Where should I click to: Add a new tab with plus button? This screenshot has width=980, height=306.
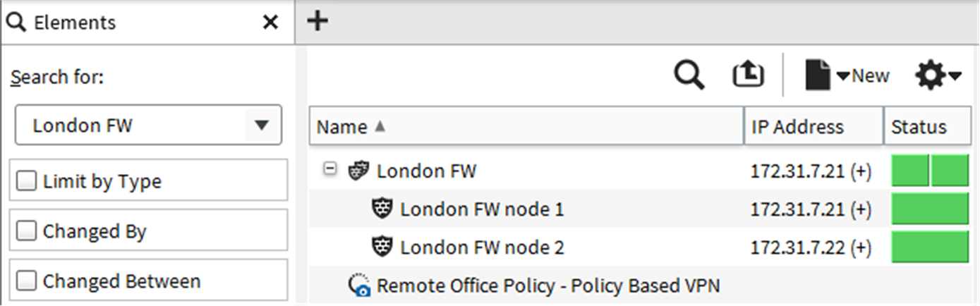coord(318,22)
